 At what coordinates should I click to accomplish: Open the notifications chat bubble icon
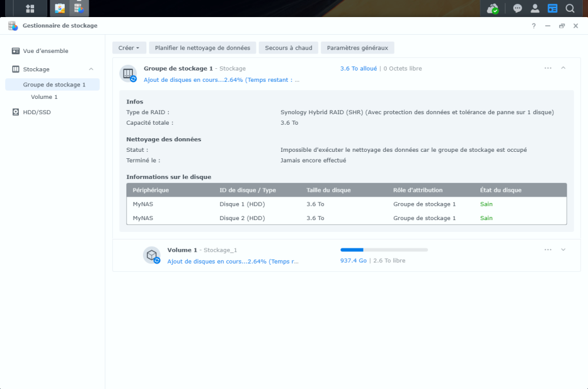pos(517,8)
